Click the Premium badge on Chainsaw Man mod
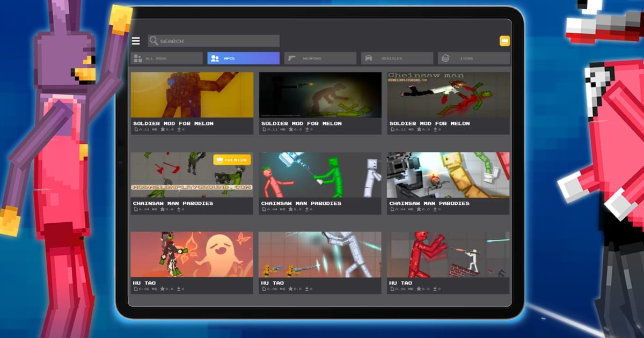644x338 pixels. click(232, 159)
